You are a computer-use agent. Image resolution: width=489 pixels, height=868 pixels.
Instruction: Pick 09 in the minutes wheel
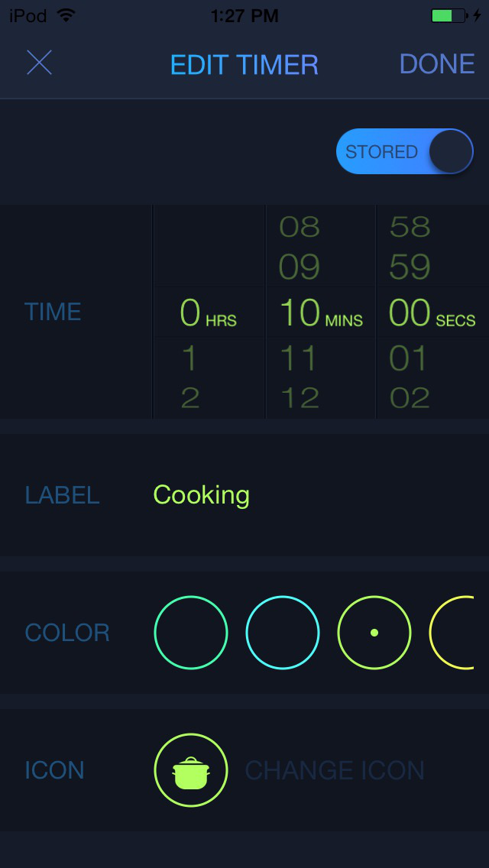point(299,267)
